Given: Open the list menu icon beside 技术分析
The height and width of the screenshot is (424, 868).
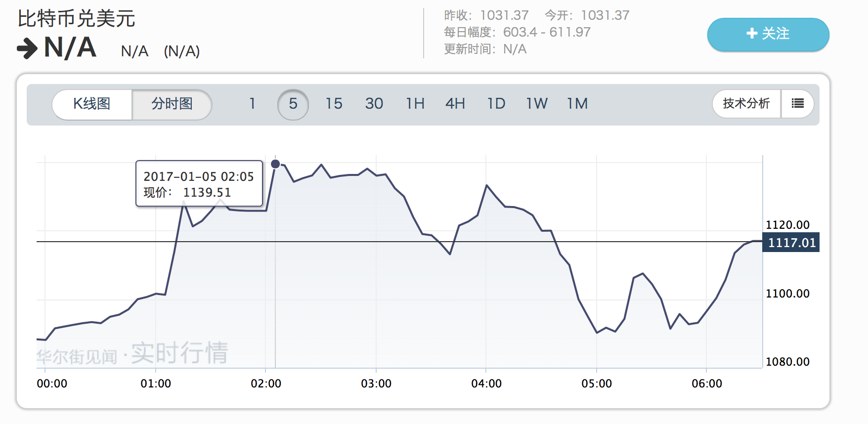Looking at the screenshot, I should click(797, 104).
